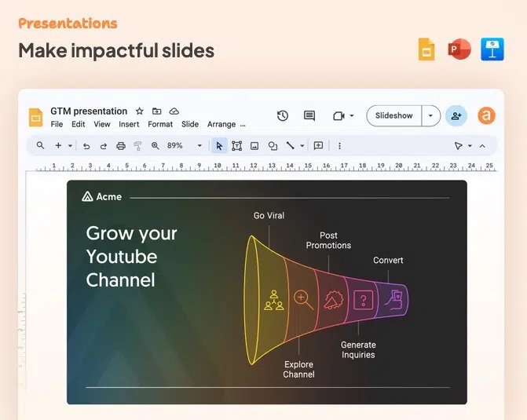Expand the Slideshow options arrow

(x=430, y=115)
